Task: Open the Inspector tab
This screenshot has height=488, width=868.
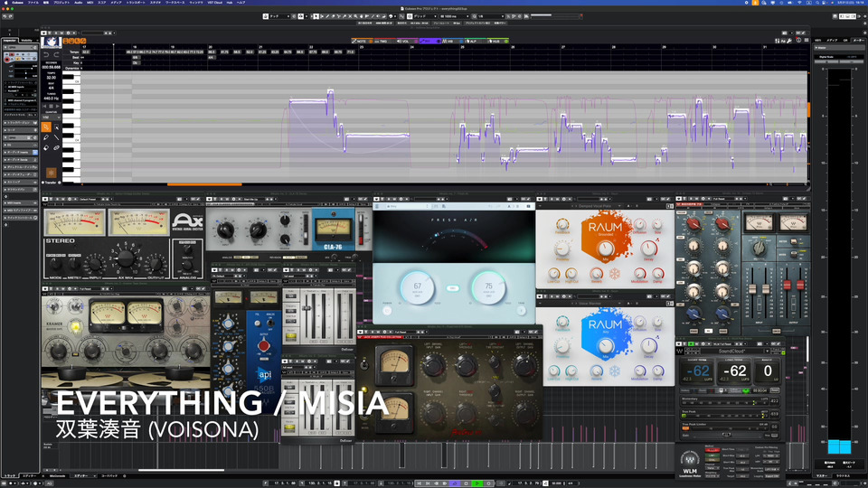Action: point(10,41)
